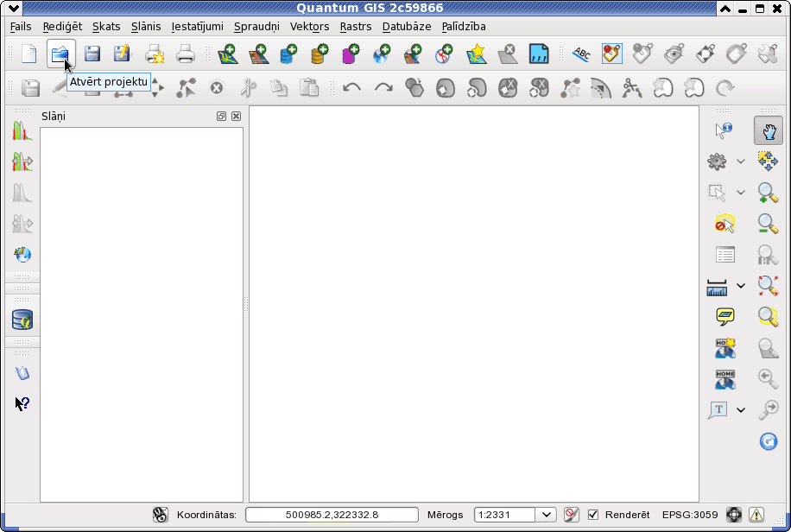Click the refresh map blue circle icon
This screenshot has width=791, height=532.
click(769, 441)
